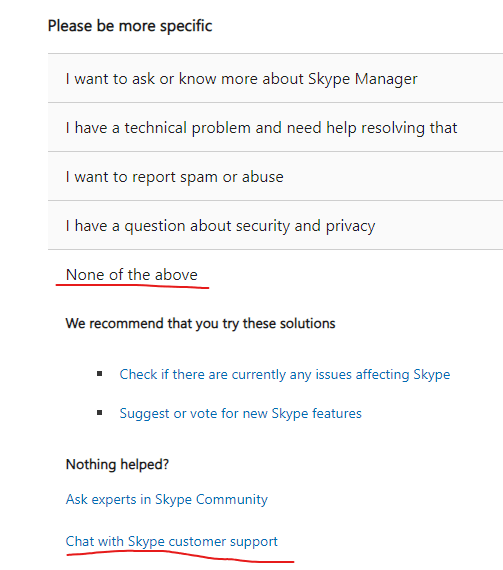This screenshot has height=570, width=503.
Task: Click the red underline below None of the above
Action: pos(132,286)
